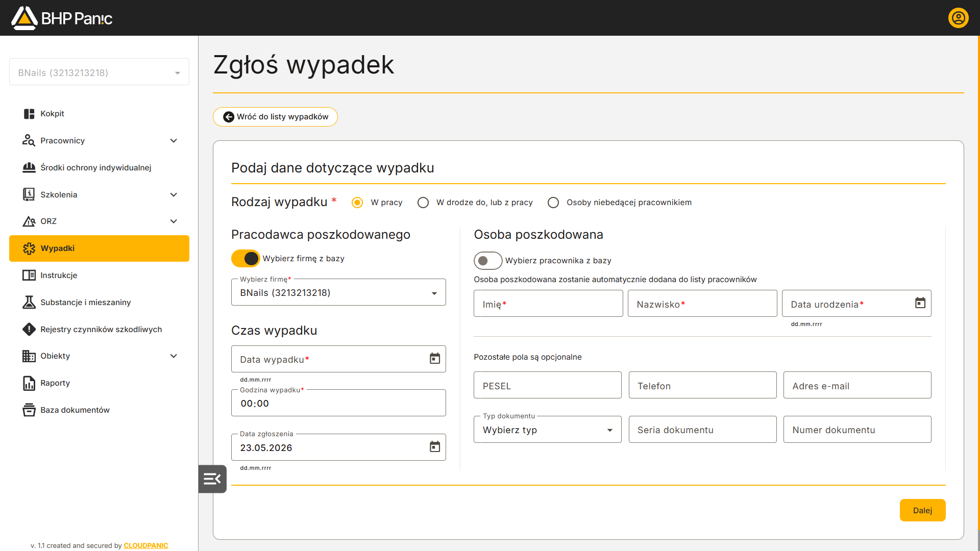This screenshot has width=980, height=551.
Task: Click the Szkolenia training icon
Action: pos(29,194)
